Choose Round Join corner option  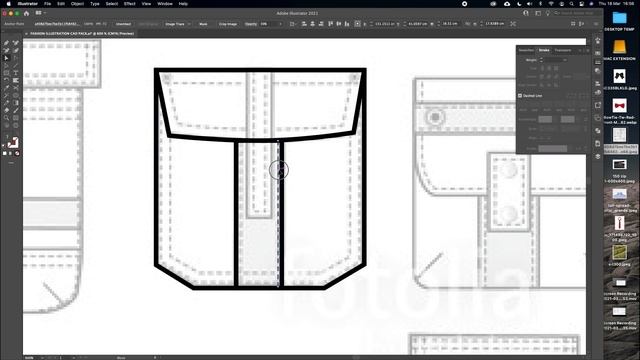[549, 77]
